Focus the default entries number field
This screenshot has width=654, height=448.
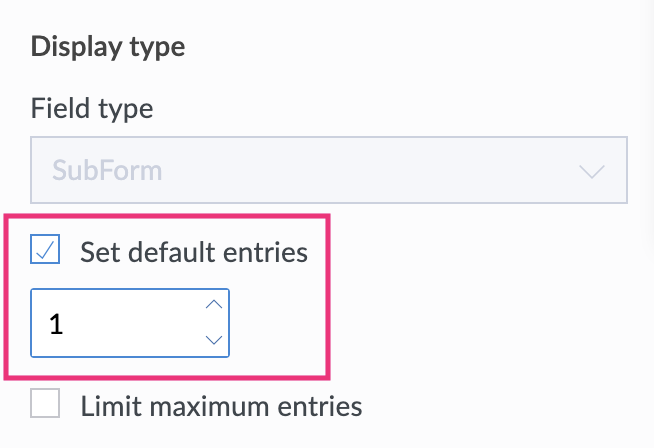point(115,323)
